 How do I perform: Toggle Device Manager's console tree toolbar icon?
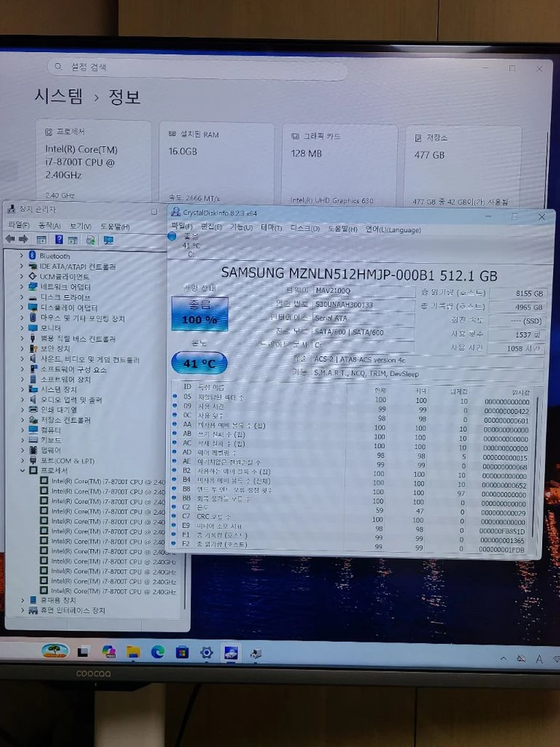tap(42, 240)
